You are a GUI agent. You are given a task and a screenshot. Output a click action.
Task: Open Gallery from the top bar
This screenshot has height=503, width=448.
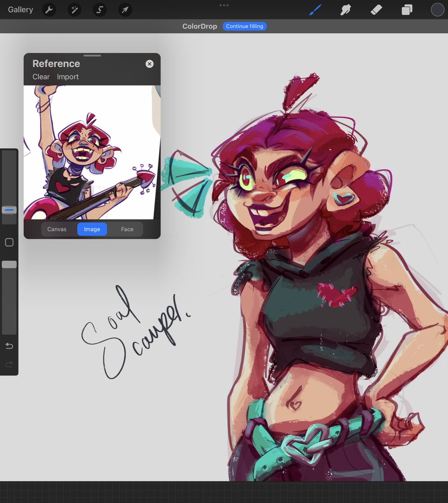20,9
